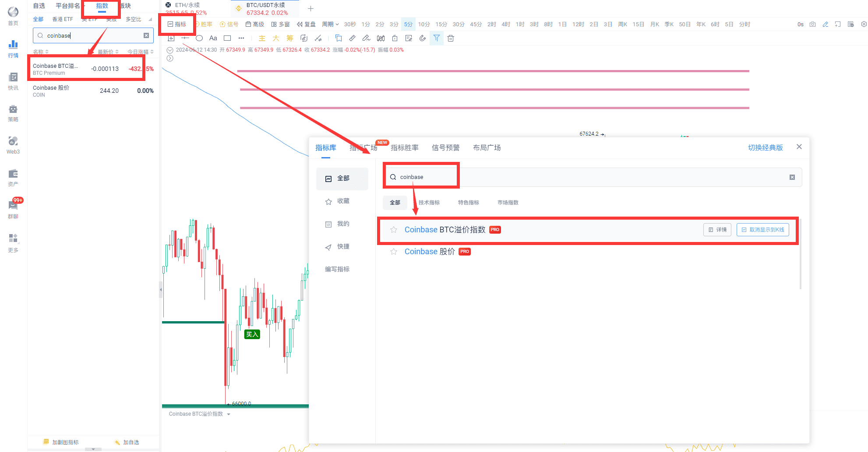Select the ellipse drawing tool
This screenshot has height=452, width=868.
199,38
